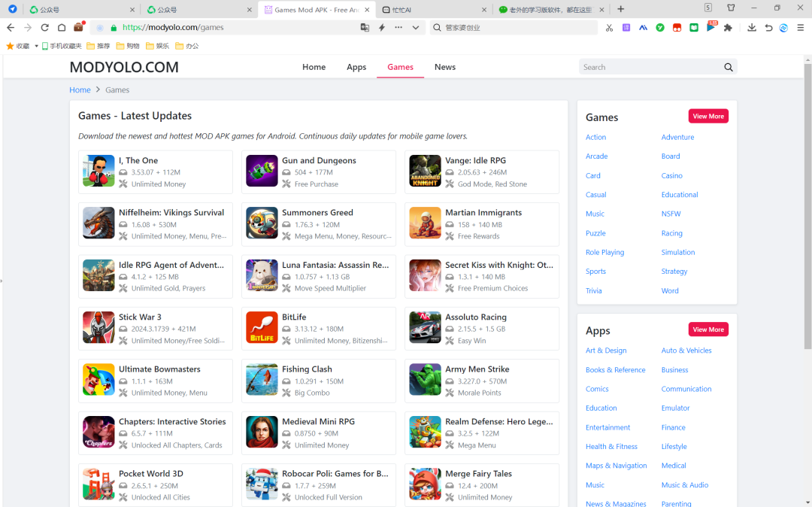
Task: Open the puzzle-piece extensions icon
Action: point(728,27)
